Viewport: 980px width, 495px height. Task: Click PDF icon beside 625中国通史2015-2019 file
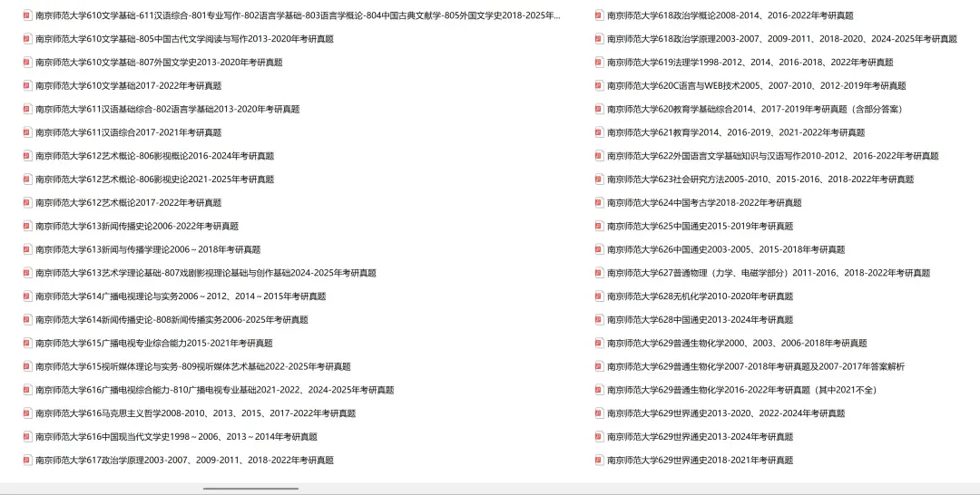(x=599, y=226)
